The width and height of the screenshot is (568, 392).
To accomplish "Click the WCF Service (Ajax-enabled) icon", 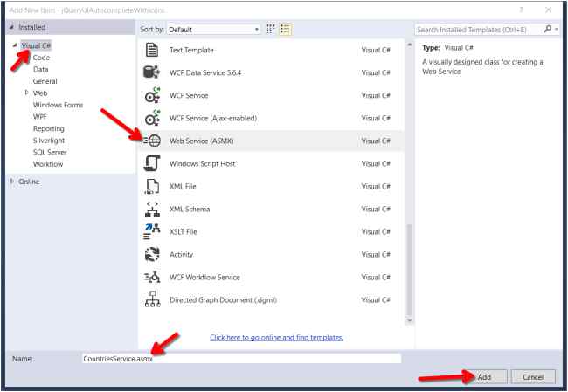I will tap(153, 118).
